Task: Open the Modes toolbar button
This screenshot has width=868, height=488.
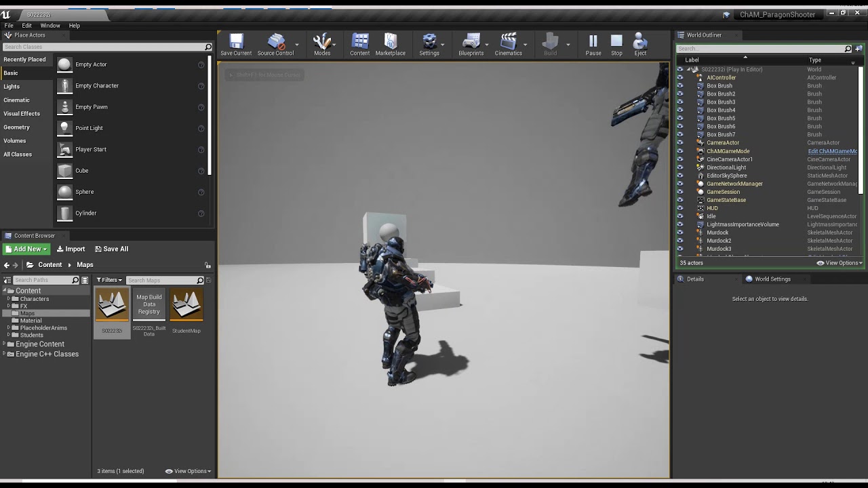Action: [322, 45]
